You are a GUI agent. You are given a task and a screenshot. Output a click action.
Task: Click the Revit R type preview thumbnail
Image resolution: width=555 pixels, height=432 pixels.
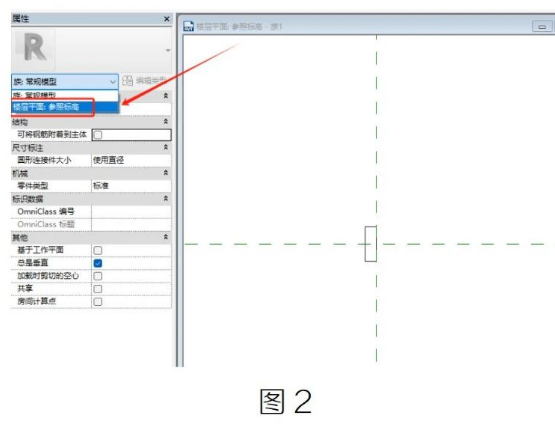34,49
